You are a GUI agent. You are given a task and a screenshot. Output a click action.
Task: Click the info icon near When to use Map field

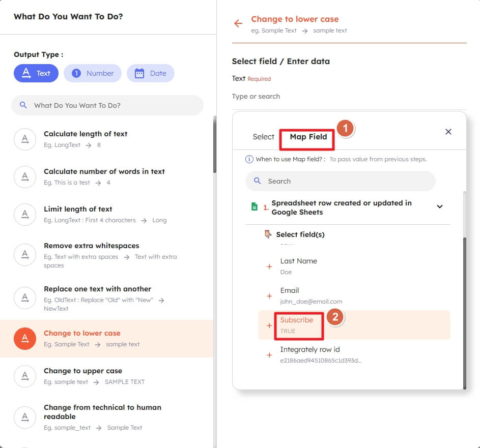(x=249, y=159)
